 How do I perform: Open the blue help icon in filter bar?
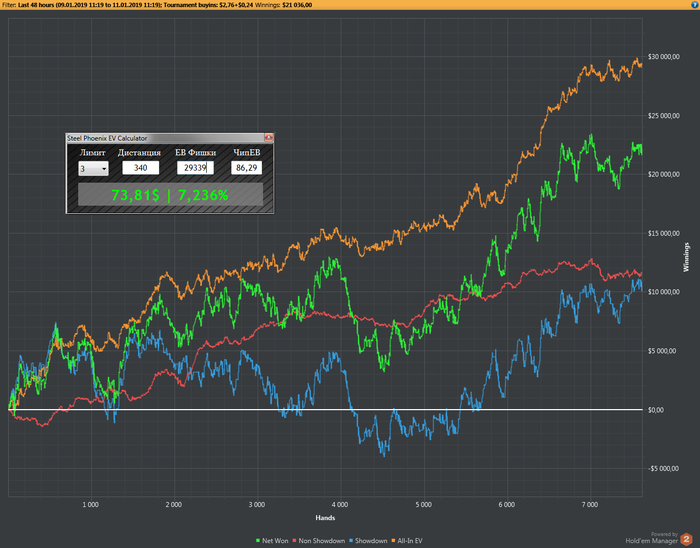coord(696,5)
